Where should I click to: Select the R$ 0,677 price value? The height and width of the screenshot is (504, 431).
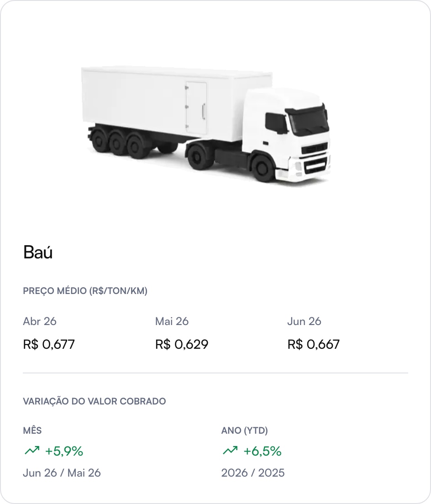pyautogui.click(x=49, y=344)
